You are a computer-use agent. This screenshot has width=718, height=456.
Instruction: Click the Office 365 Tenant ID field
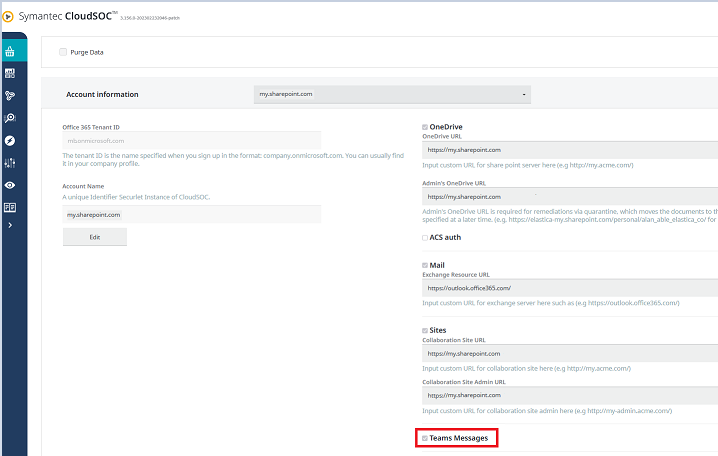click(x=192, y=141)
